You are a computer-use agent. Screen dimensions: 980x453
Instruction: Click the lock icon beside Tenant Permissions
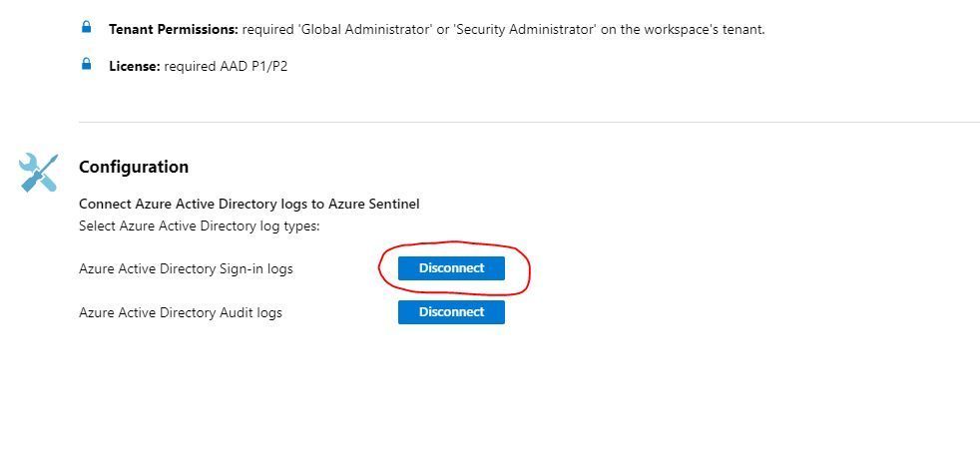(x=87, y=28)
